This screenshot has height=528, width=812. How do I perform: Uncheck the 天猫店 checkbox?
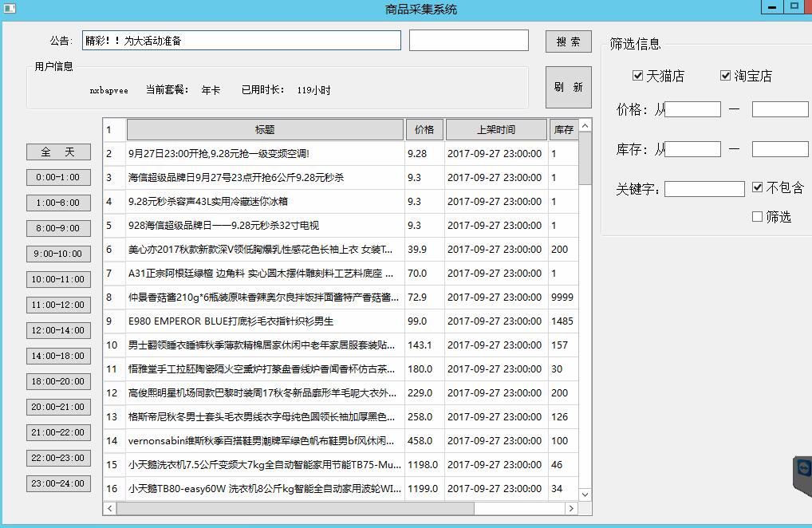636,75
